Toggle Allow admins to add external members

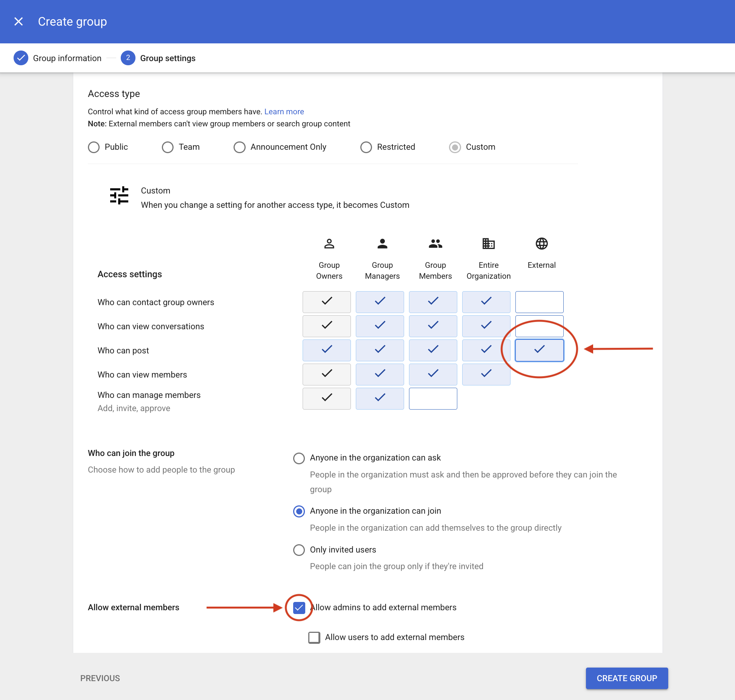coord(299,608)
